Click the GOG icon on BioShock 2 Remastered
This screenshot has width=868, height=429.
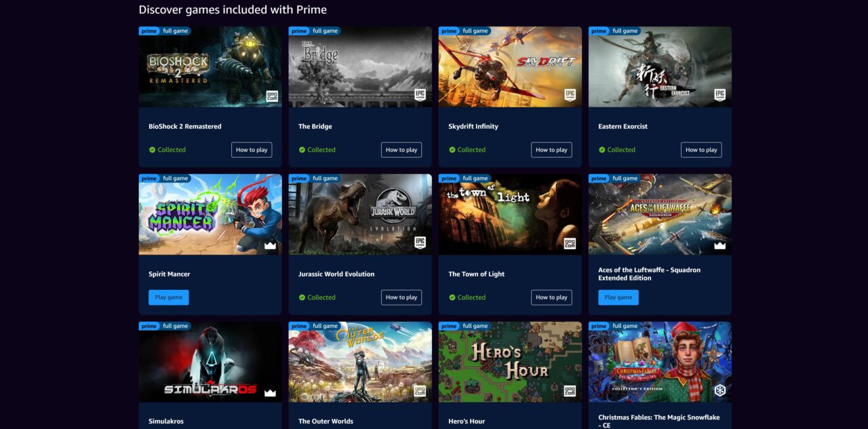coord(271,94)
